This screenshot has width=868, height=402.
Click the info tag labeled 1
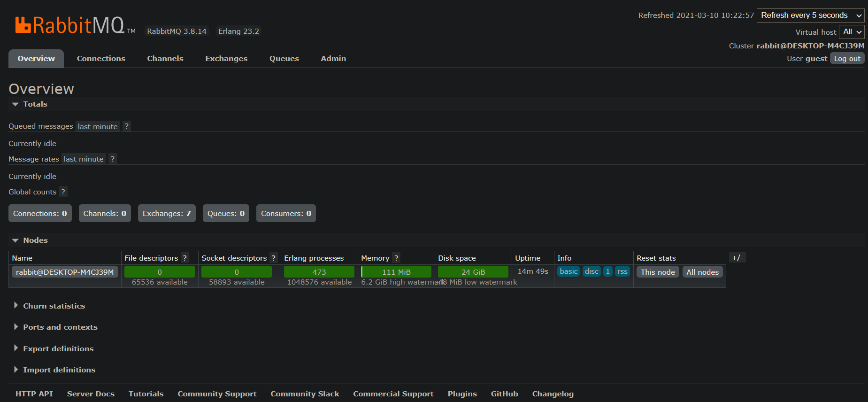(x=608, y=271)
